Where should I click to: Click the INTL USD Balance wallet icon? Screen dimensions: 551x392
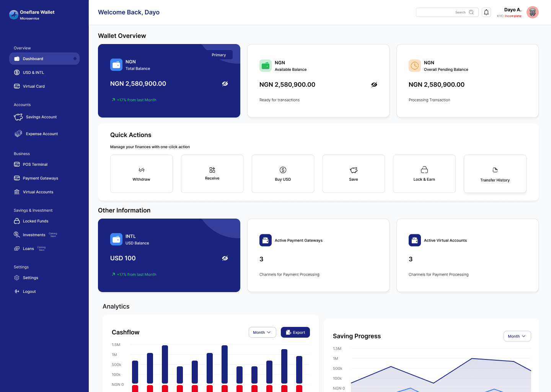(x=116, y=239)
